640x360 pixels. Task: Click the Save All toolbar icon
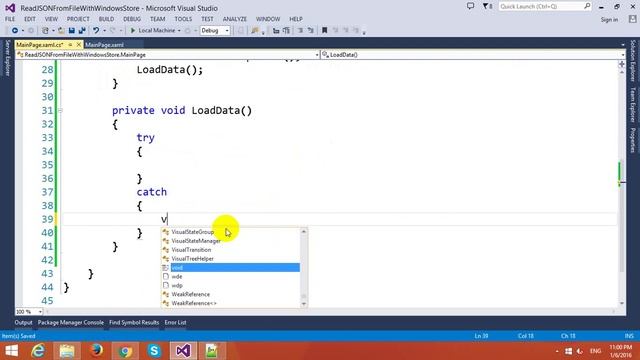[x=82, y=31]
